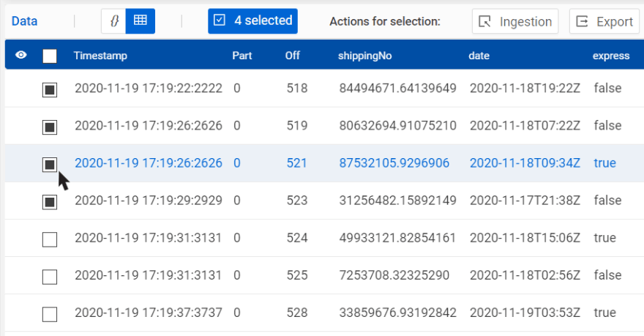Viewport: 644px width, 336px height.
Task: Click offset value 525
Action: tap(296, 275)
